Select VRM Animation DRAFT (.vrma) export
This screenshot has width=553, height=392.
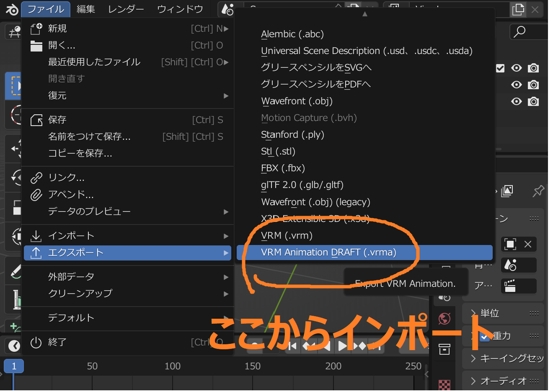[364, 253]
